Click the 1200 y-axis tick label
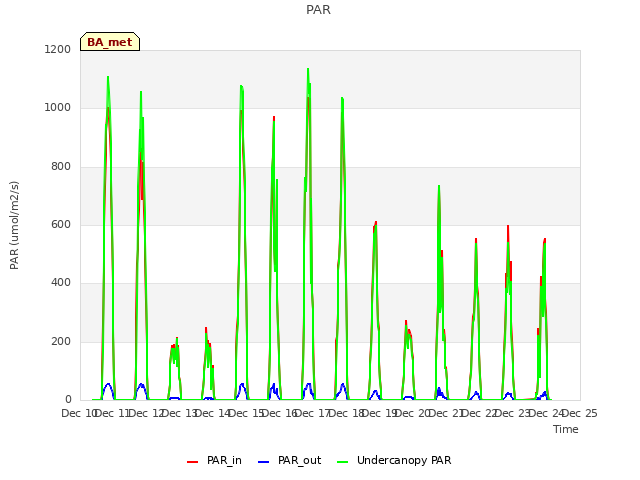Image resolution: width=640 pixels, height=480 pixels. (58, 49)
